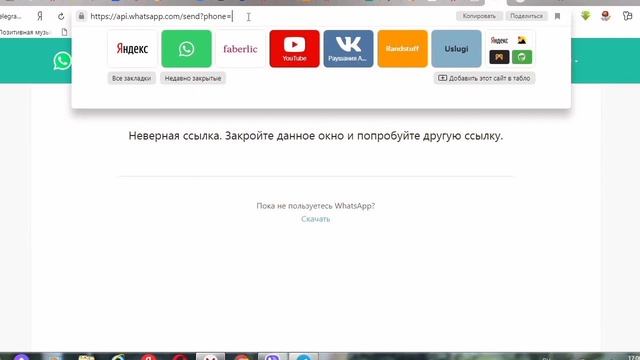This screenshot has height=360, width=640.
Task: Click the blank page bookmark icon
Action: click(x=64, y=32)
